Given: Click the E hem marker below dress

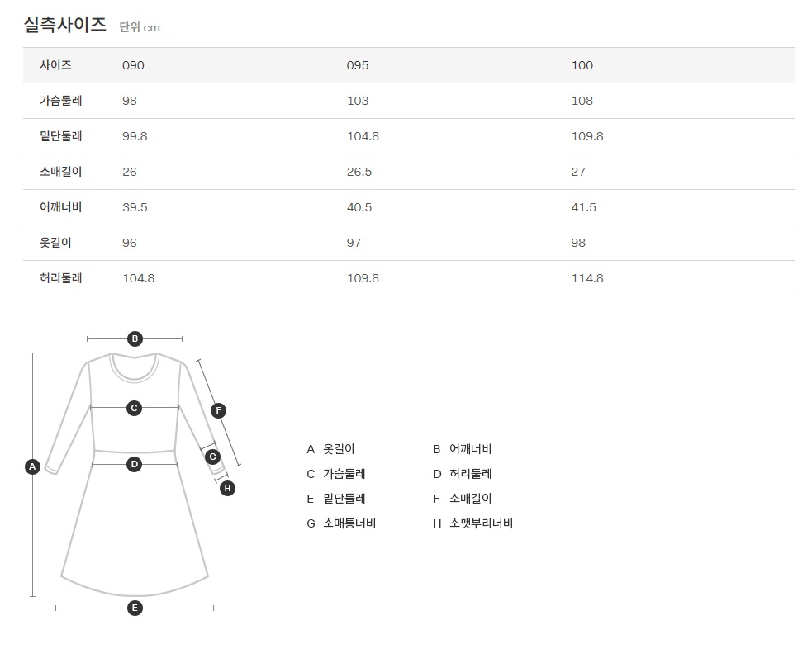Looking at the screenshot, I should pyautogui.click(x=135, y=608).
